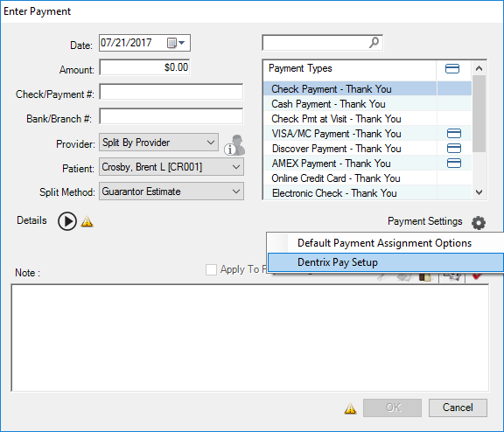Click the warning icon left of OK

(x=350, y=408)
